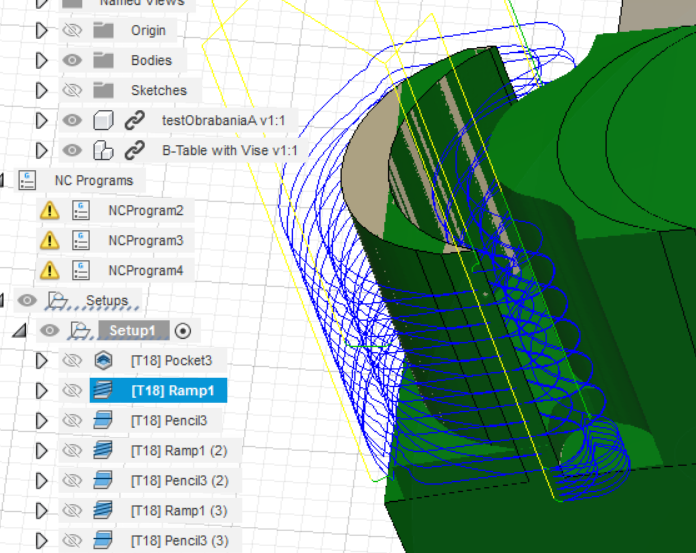The width and height of the screenshot is (696, 553).
Task: Expand the Origin folder
Action: pyautogui.click(x=41, y=30)
